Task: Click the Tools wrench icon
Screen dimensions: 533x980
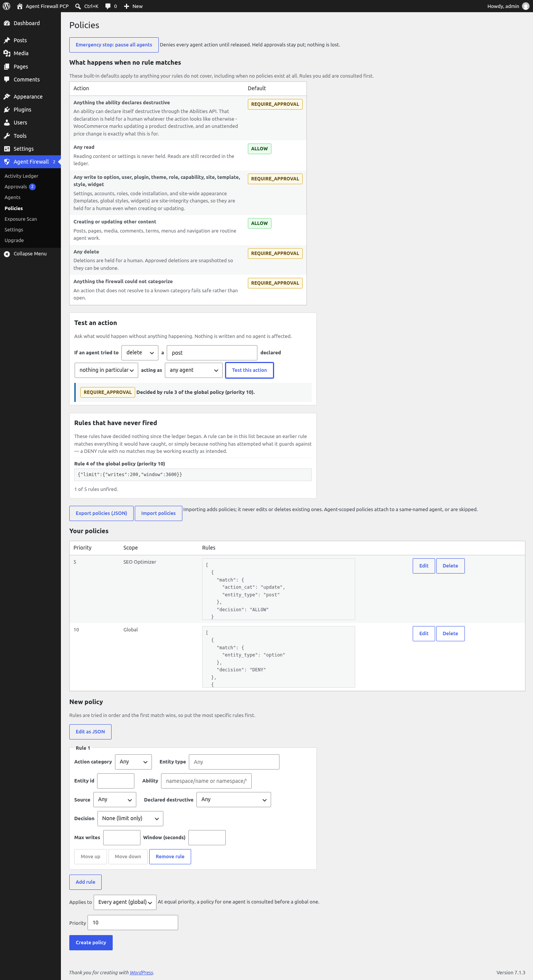Action: [x=7, y=136]
